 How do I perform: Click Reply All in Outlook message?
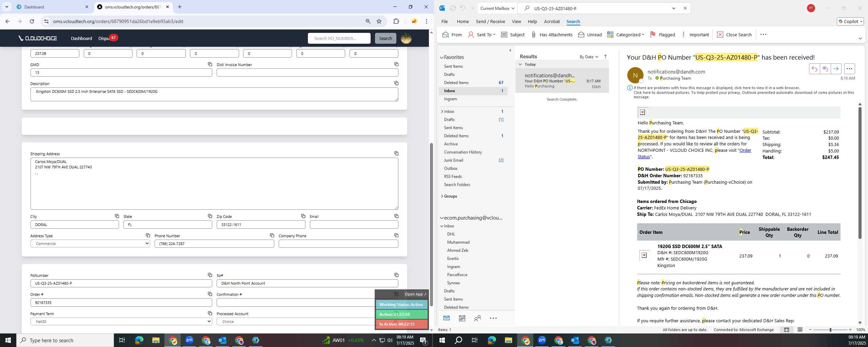(x=825, y=69)
